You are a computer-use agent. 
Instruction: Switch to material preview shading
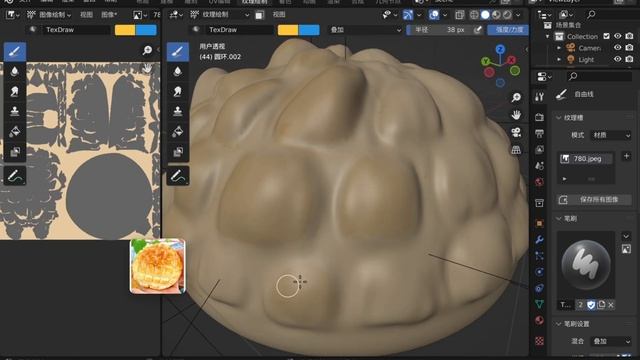[x=496, y=15]
